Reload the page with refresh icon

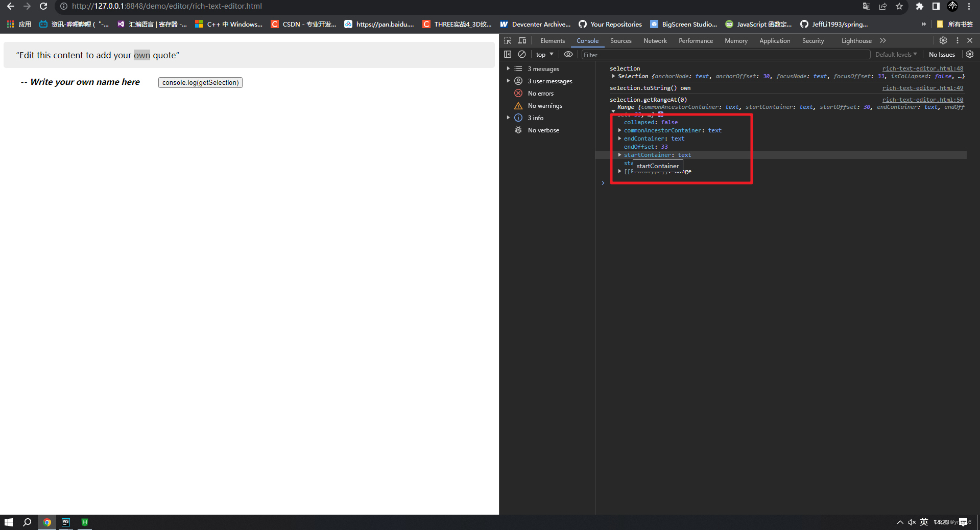(x=44, y=6)
